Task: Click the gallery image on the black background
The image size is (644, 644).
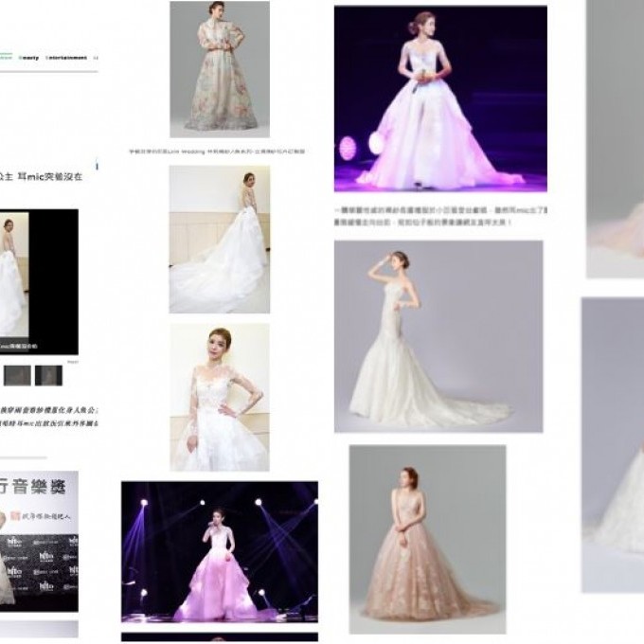Action: click(x=38, y=282)
